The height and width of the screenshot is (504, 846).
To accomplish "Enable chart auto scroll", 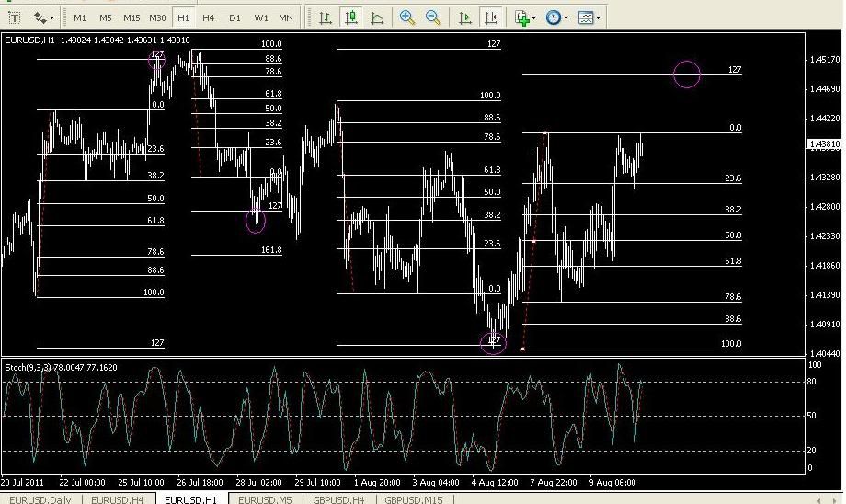I will [x=465, y=17].
